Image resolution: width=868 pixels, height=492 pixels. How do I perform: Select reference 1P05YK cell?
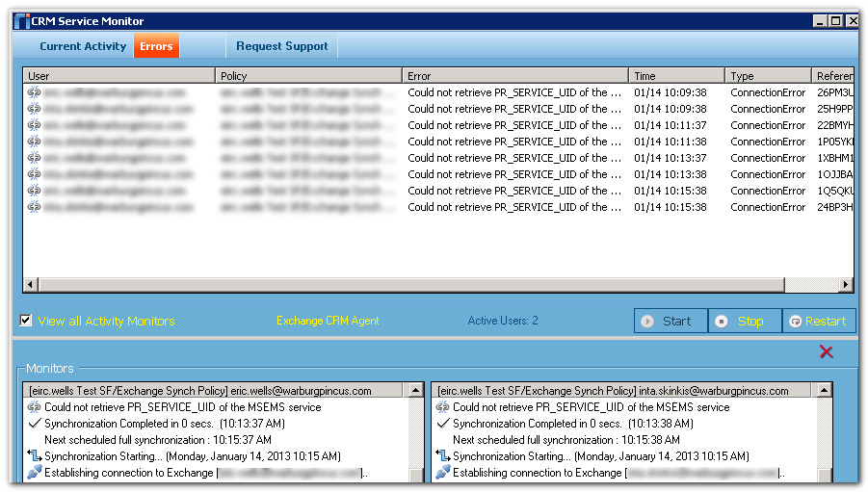(835, 142)
